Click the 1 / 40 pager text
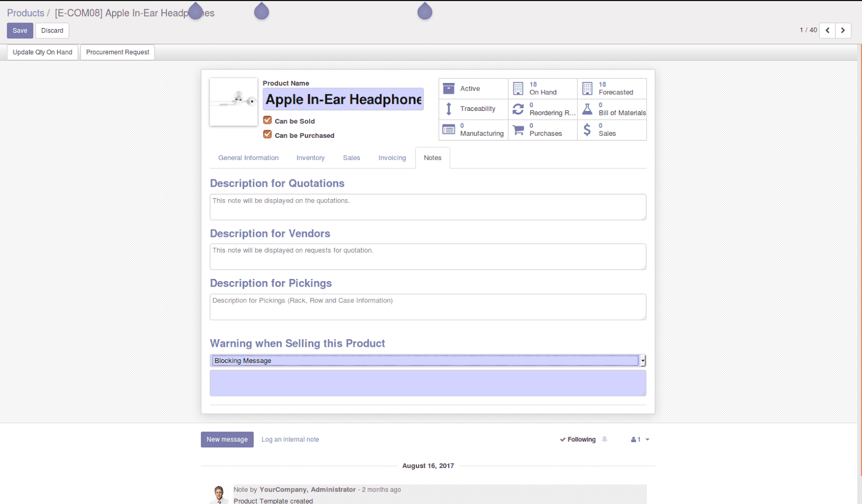 coord(808,30)
